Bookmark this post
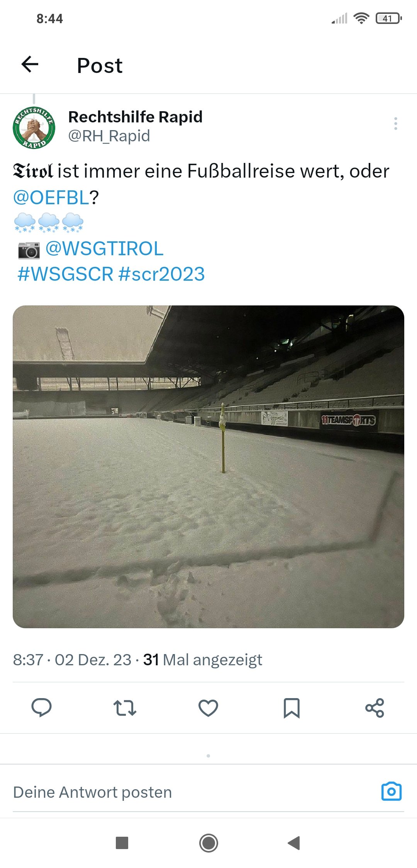417x868 pixels. tap(292, 708)
